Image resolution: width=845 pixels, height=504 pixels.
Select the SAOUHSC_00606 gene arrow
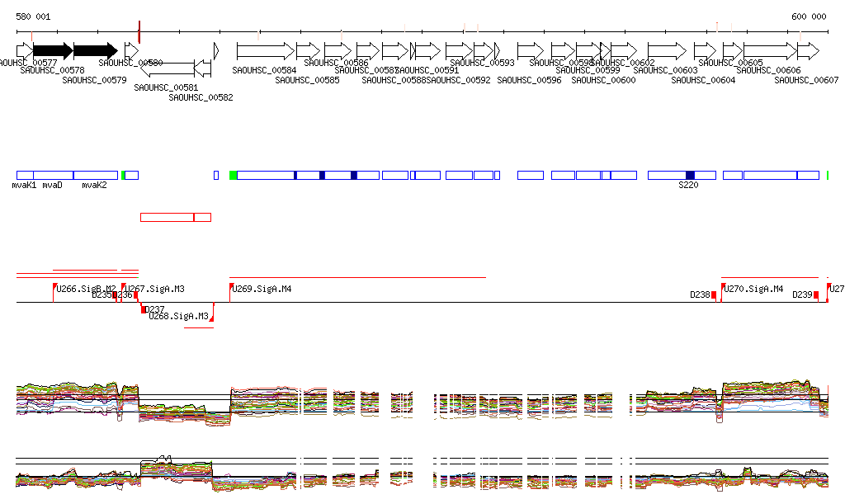click(770, 51)
